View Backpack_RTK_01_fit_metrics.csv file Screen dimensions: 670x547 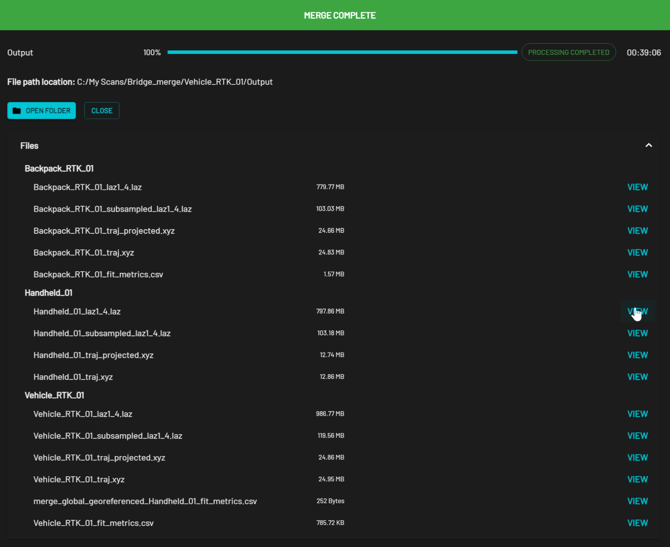click(x=637, y=274)
